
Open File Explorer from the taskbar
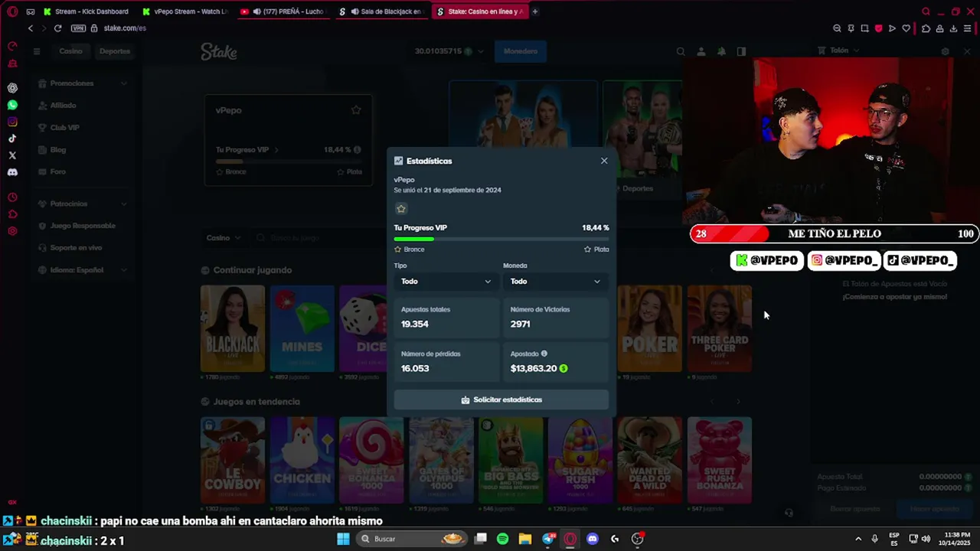(525, 539)
